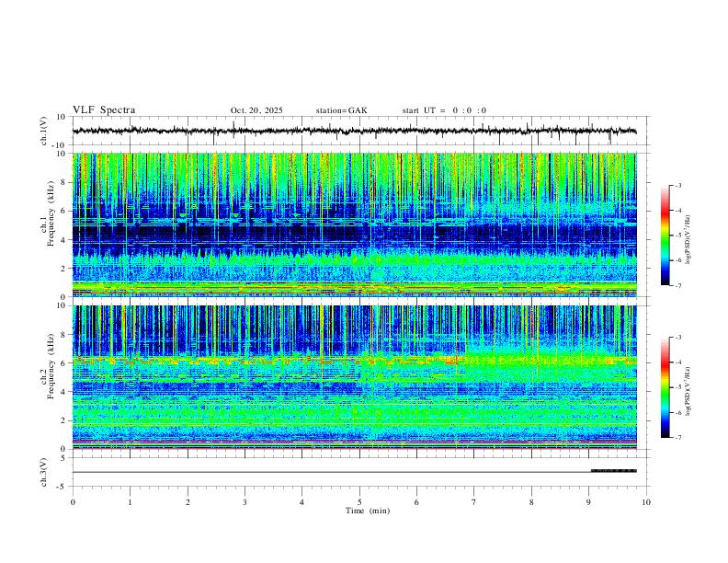Viewport: 728px width, 563px height.
Task: Click the "2" kHz tick on ch.2 frequency axis
Action: [63, 420]
